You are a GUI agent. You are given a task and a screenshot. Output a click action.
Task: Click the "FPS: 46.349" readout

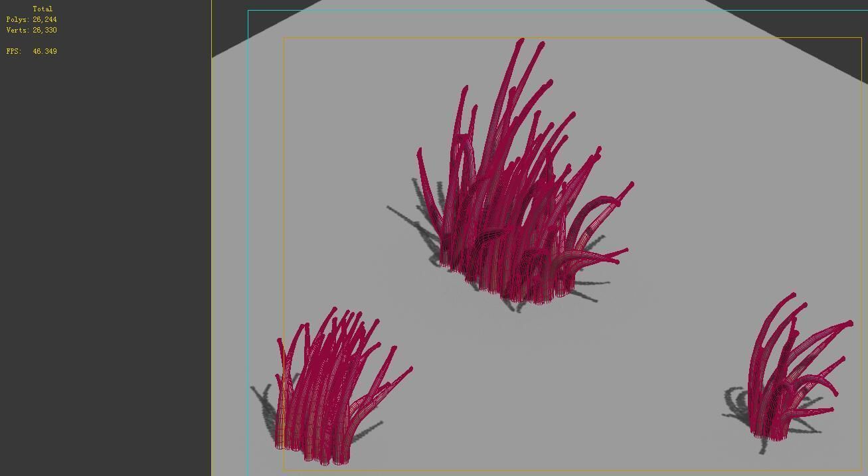pyautogui.click(x=32, y=51)
